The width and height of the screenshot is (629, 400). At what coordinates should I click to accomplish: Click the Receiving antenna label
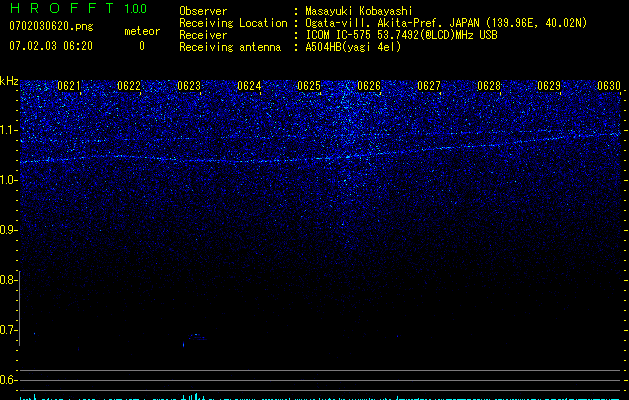(x=230, y=47)
